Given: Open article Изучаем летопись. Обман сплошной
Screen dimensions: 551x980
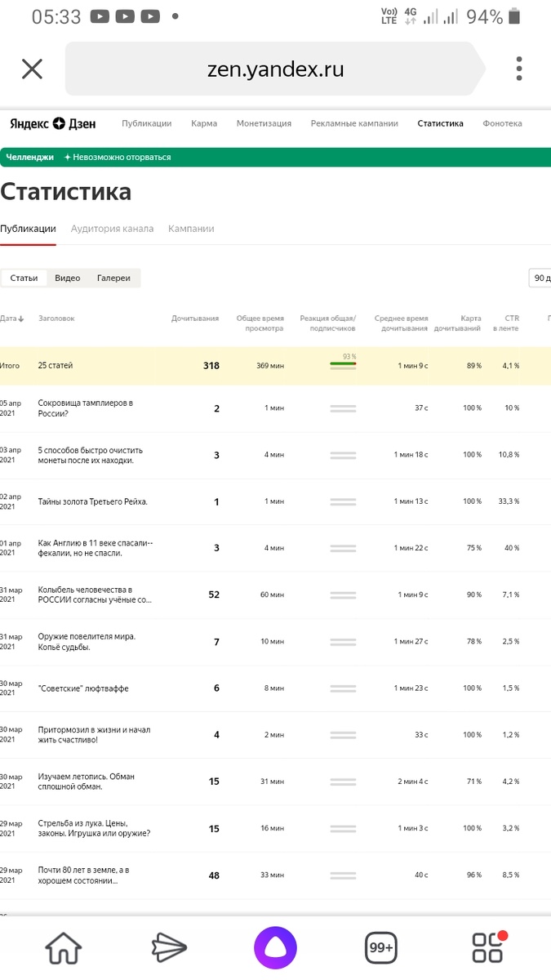Looking at the screenshot, I should tap(87, 782).
